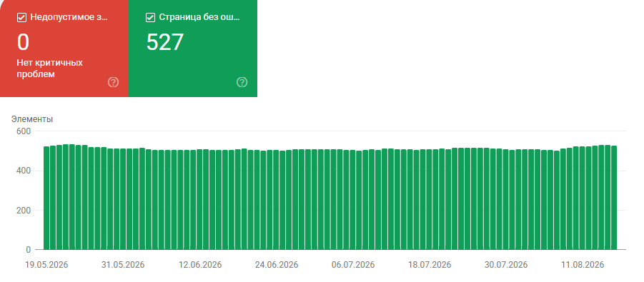
Task: Click the 0 value on red card
Action: click(23, 42)
